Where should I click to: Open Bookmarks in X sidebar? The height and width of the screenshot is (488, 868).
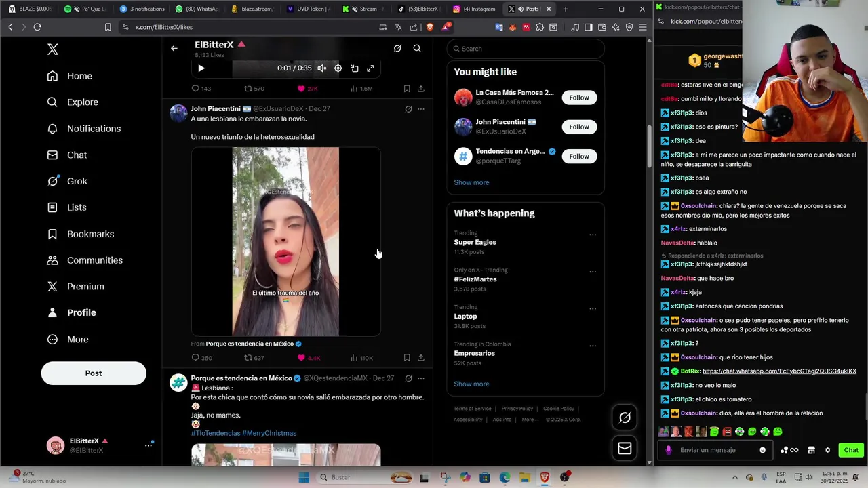pos(81,234)
